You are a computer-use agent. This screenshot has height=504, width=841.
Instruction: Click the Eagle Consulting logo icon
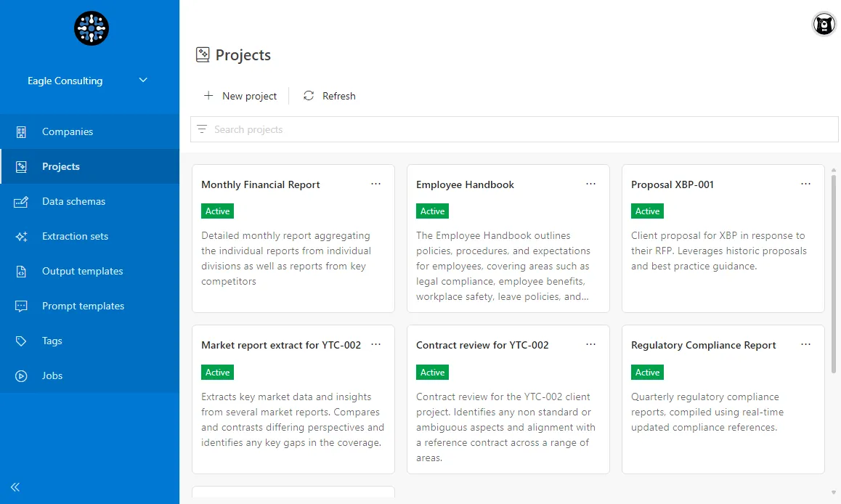click(91, 28)
